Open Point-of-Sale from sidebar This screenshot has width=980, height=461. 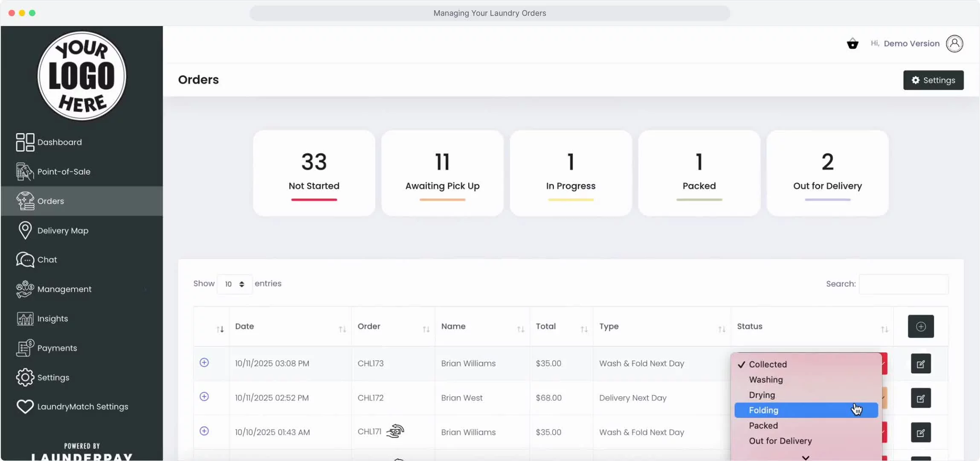64,172
